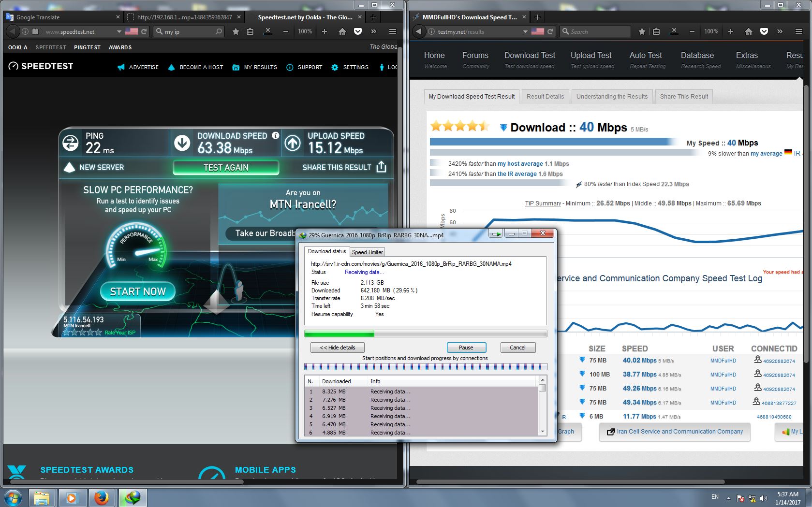This screenshot has width=812, height=507.
Task: Switch to the Google Translate tab
Action: [x=63, y=17]
